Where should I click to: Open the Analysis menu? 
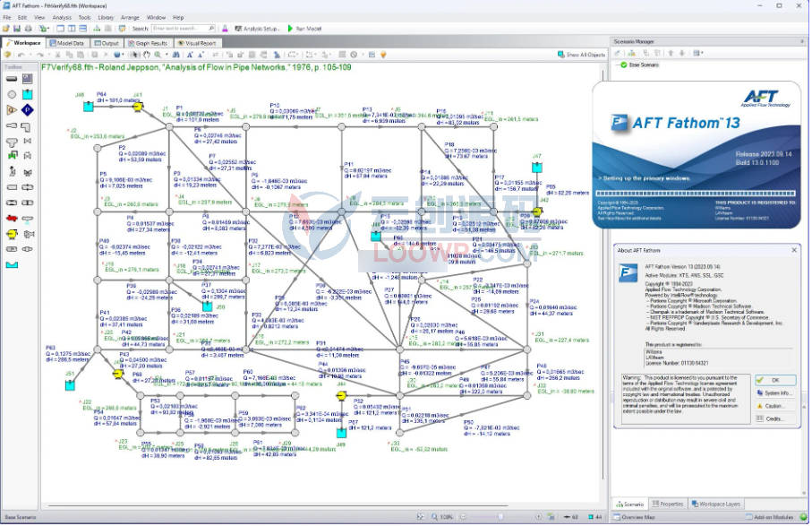tap(62, 18)
